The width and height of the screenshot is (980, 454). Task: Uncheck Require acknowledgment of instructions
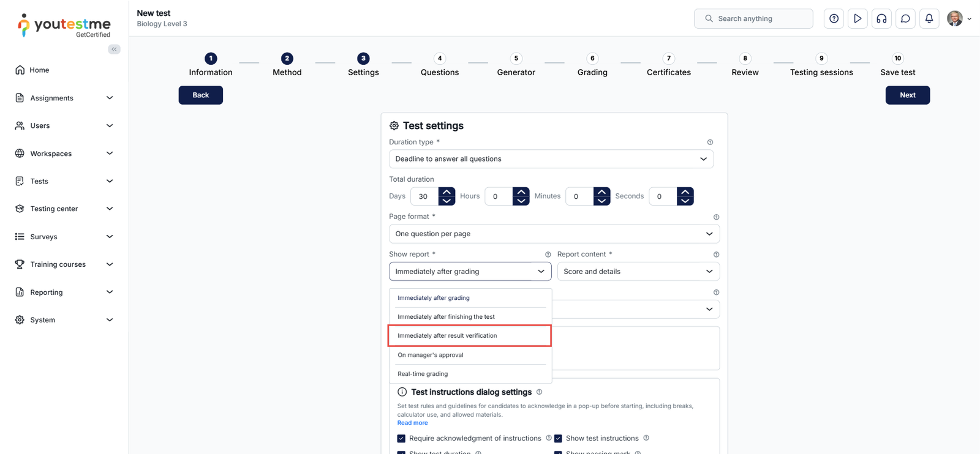click(x=401, y=439)
